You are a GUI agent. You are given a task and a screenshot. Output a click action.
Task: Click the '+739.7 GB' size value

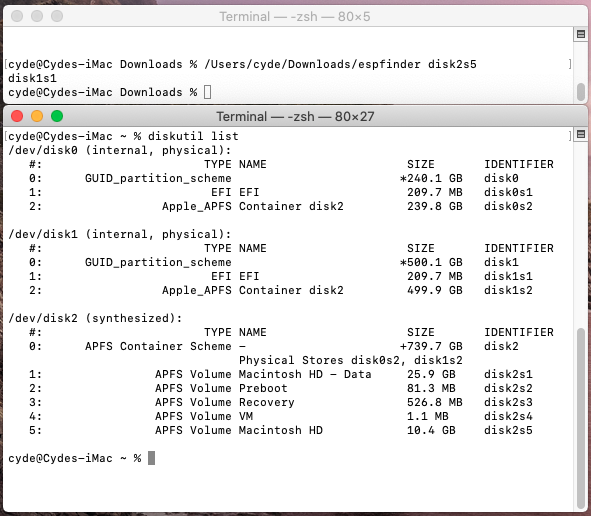click(431, 346)
